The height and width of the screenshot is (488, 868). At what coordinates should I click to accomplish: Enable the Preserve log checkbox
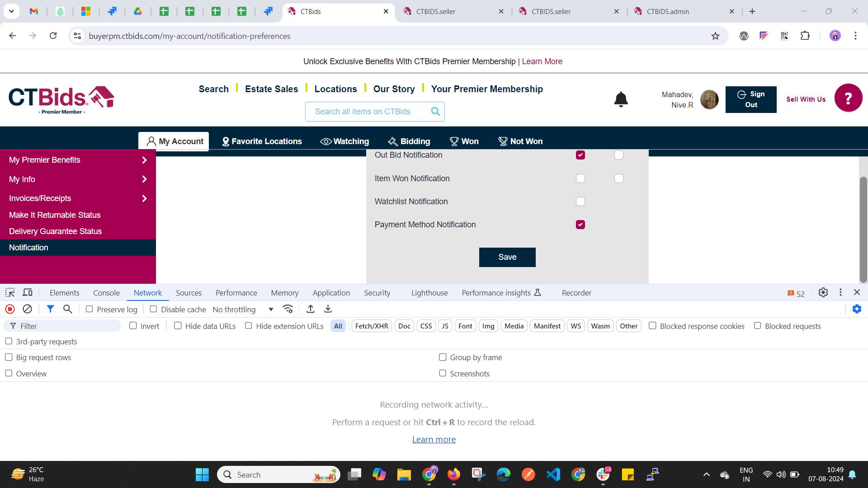[x=90, y=309]
